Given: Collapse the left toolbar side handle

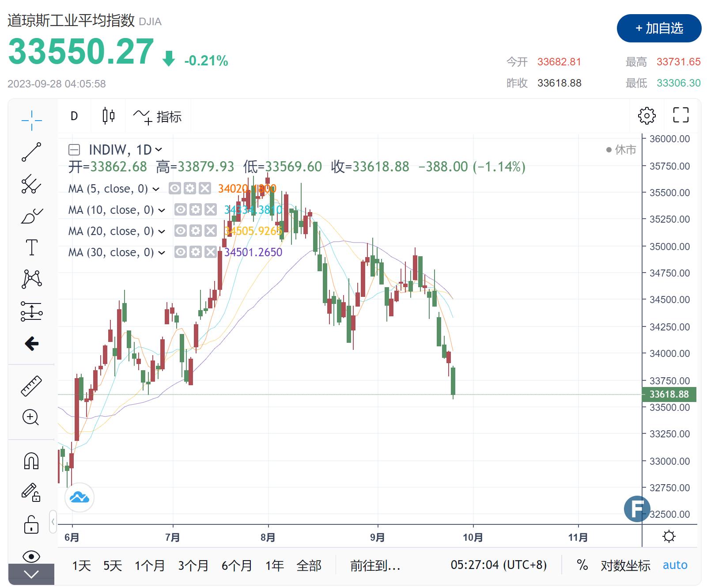Looking at the screenshot, I should coord(53,522).
